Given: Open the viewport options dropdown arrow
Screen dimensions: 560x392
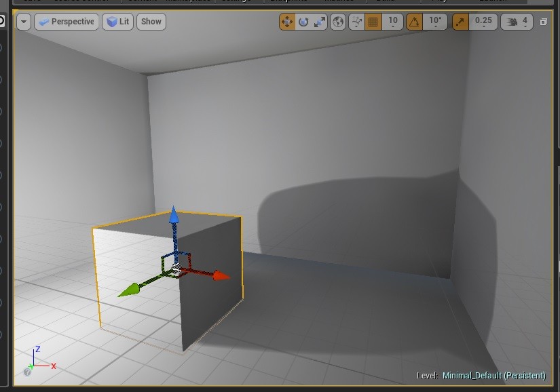Looking at the screenshot, I should pyautogui.click(x=24, y=22).
